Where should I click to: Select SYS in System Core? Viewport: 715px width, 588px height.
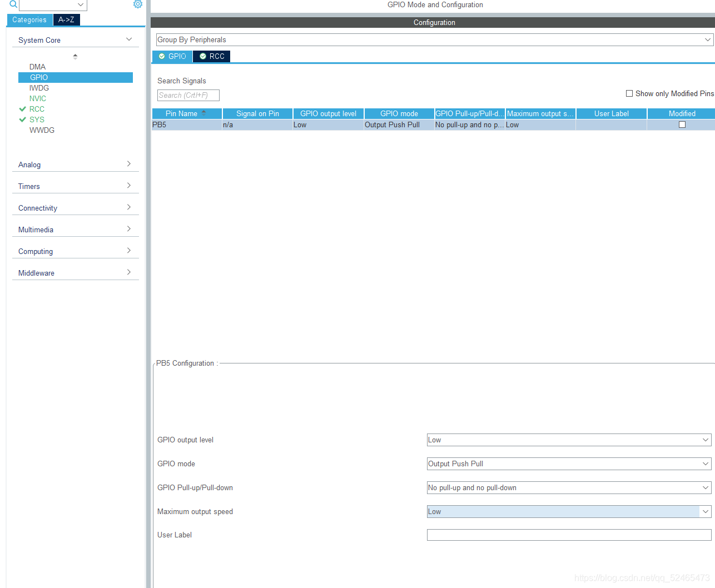[37, 119]
